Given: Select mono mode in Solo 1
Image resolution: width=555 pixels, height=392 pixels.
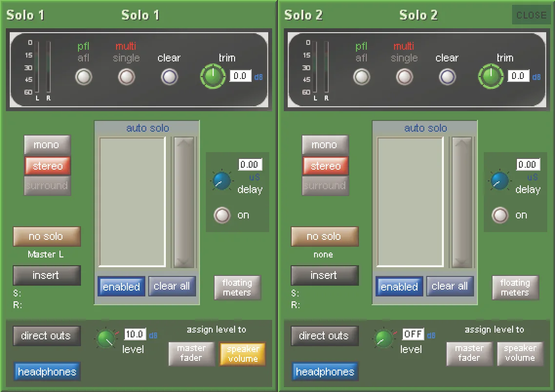Looking at the screenshot, I should click(x=47, y=145).
